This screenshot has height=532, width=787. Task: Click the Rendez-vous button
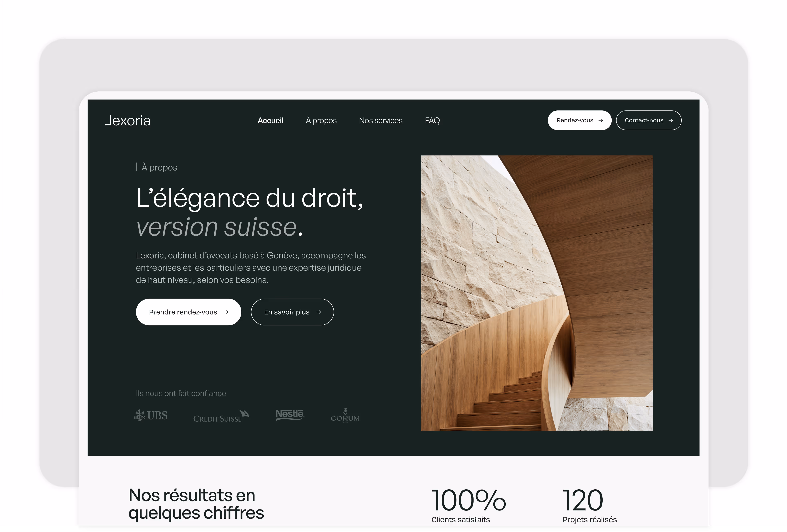579,120
